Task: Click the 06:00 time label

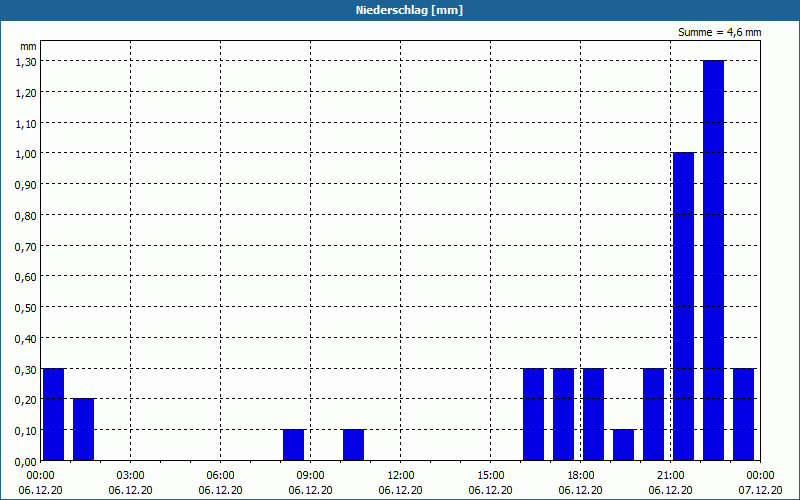Action: 220,476
